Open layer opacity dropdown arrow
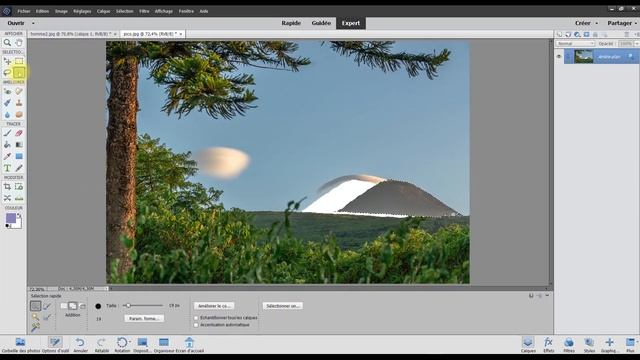Image resolution: width=640 pixels, height=360 pixels. [x=636, y=43]
